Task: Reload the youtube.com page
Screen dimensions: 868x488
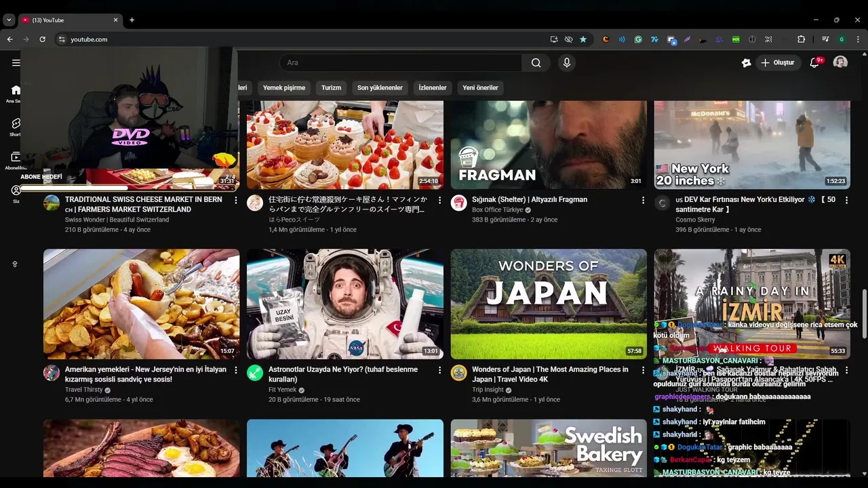Action: 42,39
